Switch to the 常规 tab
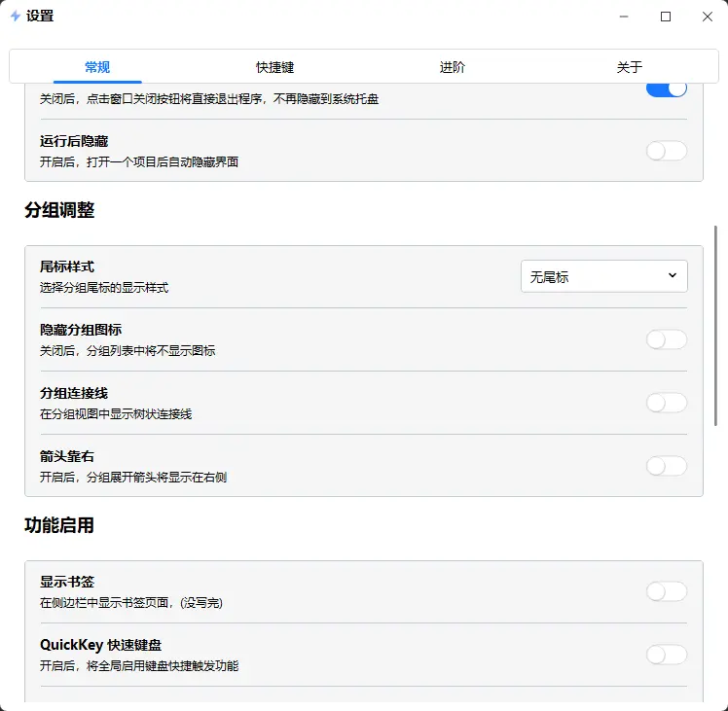 [97, 67]
